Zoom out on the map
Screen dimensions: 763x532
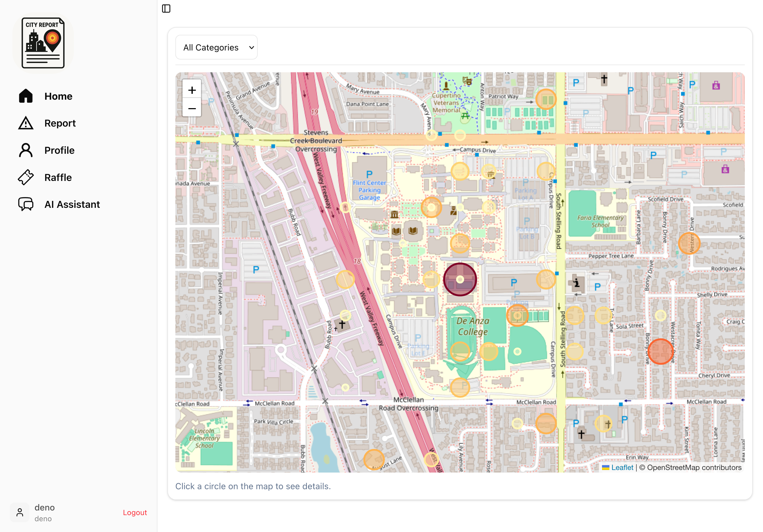[192, 108]
